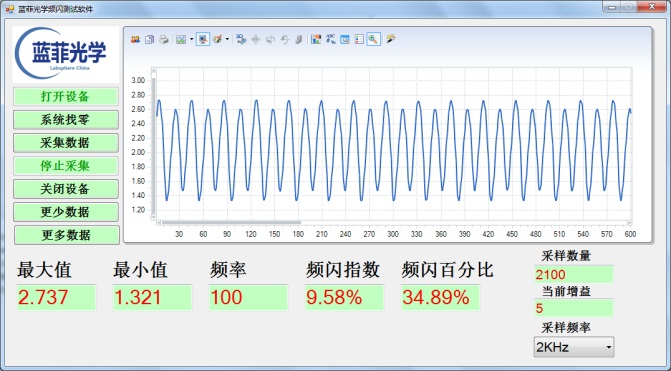Click the 系统找零 button
The height and width of the screenshot is (371, 671).
(65, 120)
